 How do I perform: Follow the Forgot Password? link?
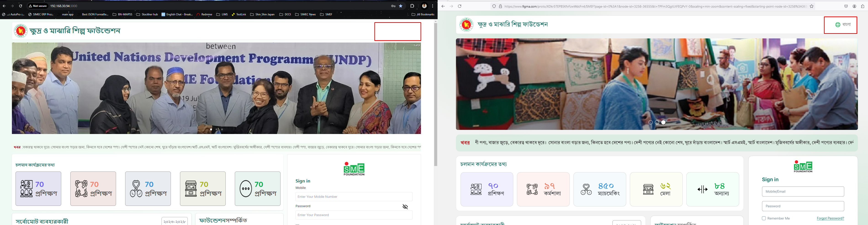pos(831,218)
